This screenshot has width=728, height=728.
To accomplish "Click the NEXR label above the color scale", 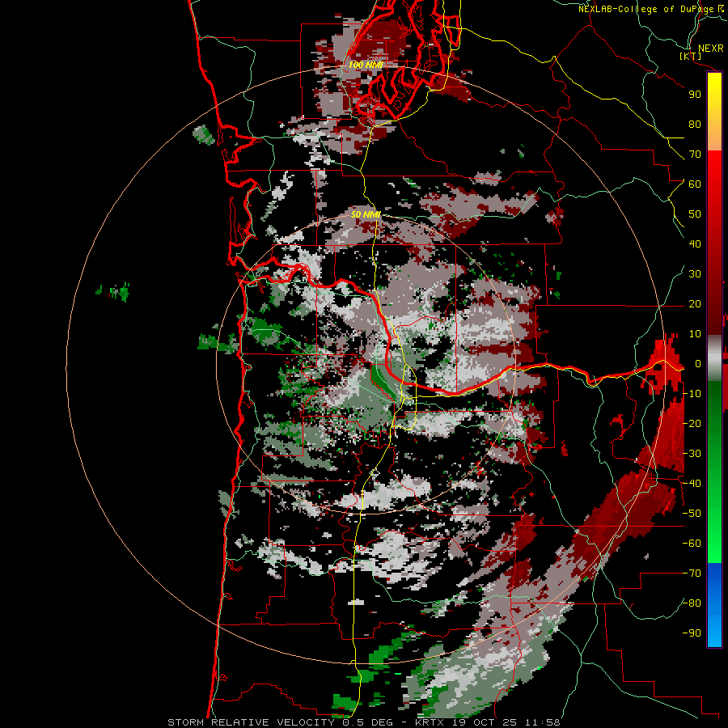I will [x=710, y=49].
